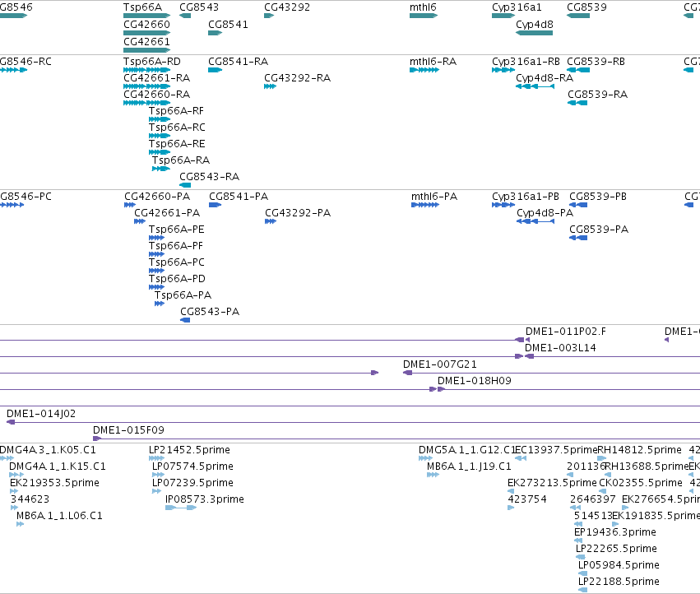Select the Tsp66A gene feature

click(x=147, y=16)
